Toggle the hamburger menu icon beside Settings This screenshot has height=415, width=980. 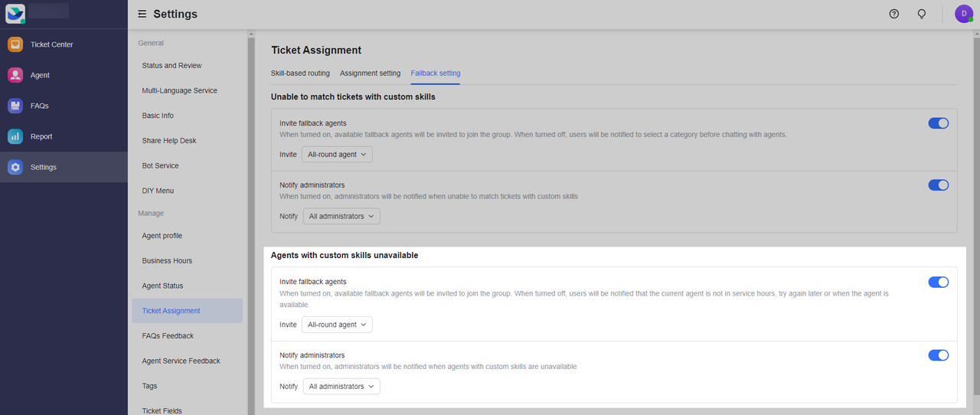[142, 14]
